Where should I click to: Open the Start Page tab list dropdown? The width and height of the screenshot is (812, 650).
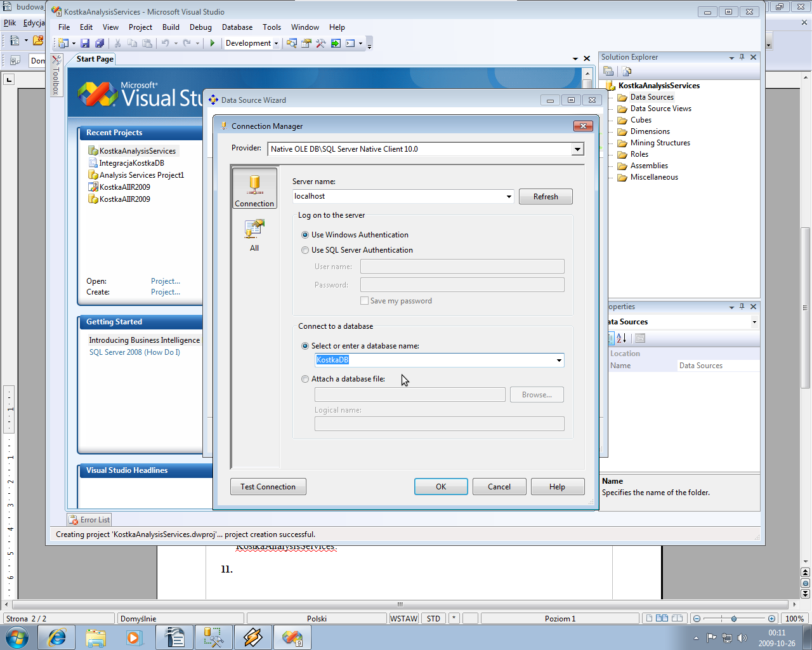point(575,58)
